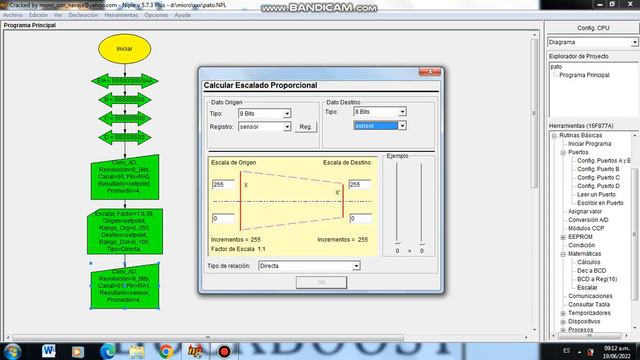
Task: Open Ver menu
Action: [58, 15]
